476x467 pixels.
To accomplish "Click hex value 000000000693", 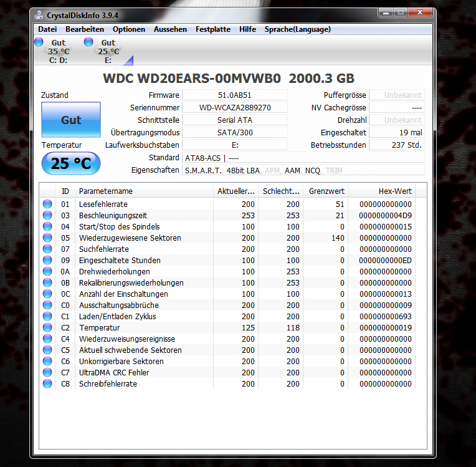I will coord(386,317).
